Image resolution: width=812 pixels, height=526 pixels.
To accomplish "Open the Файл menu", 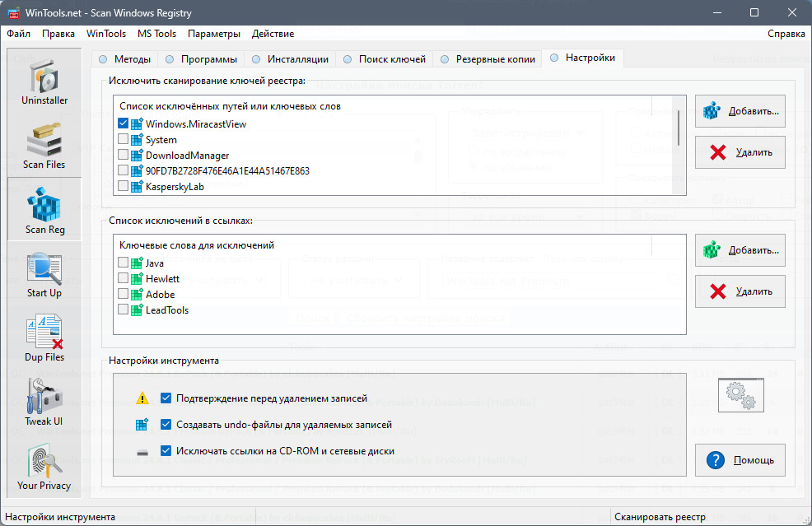I will [19, 34].
